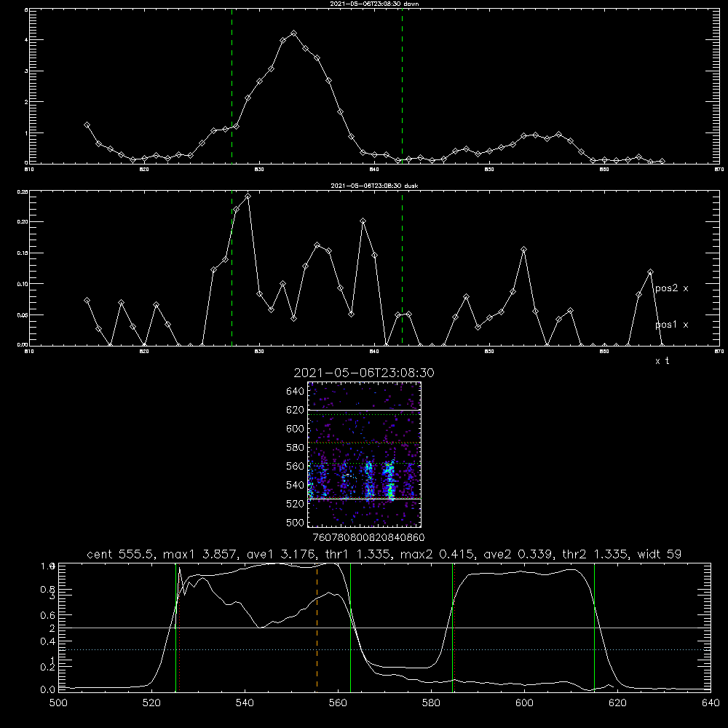Open the colored spectrogram image thumbnail
Viewport: 728px width, 728px height.
pos(365,454)
